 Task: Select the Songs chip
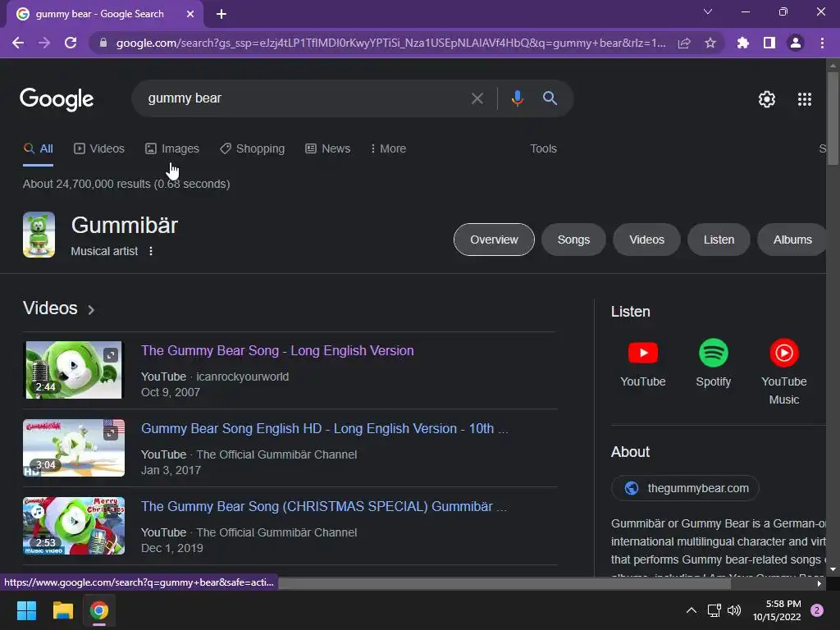point(573,240)
